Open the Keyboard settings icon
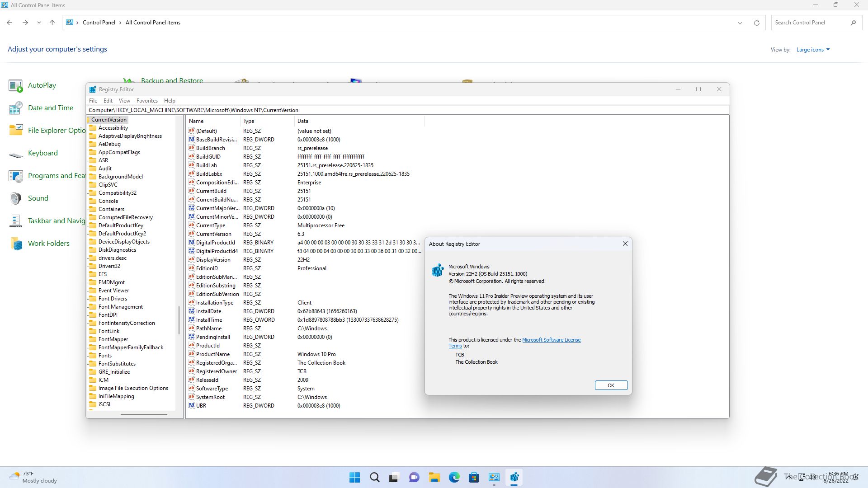 [x=33, y=153]
